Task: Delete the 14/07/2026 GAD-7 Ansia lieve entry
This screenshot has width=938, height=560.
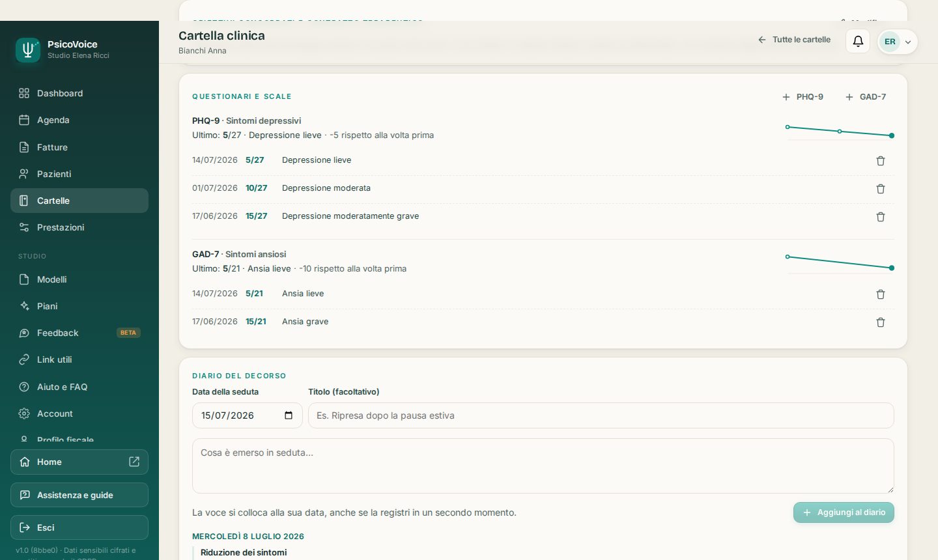Action: [x=881, y=294]
